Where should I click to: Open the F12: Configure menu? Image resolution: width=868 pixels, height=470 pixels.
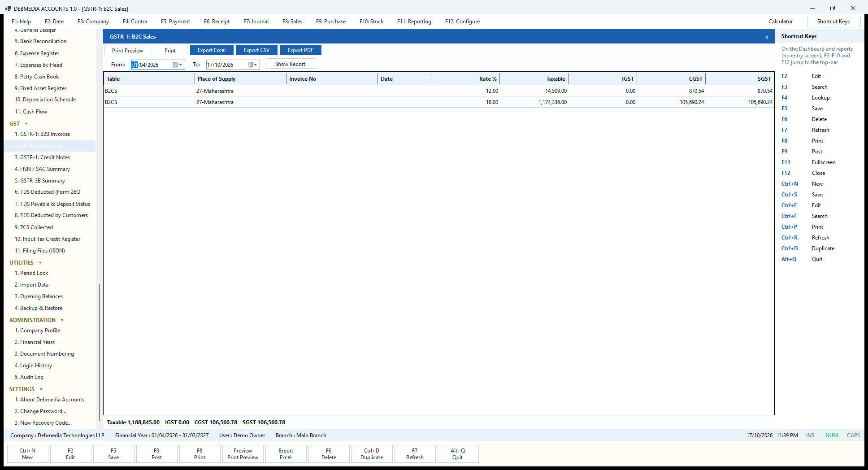462,22
